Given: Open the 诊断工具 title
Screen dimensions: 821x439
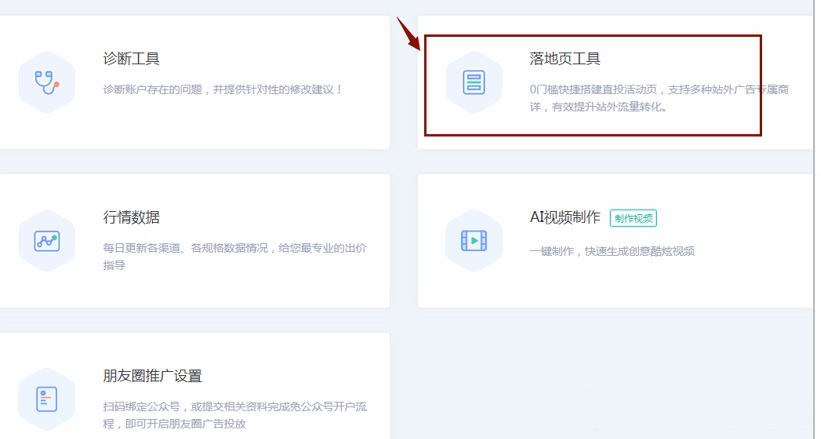Looking at the screenshot, I should [x=131, y=58].
